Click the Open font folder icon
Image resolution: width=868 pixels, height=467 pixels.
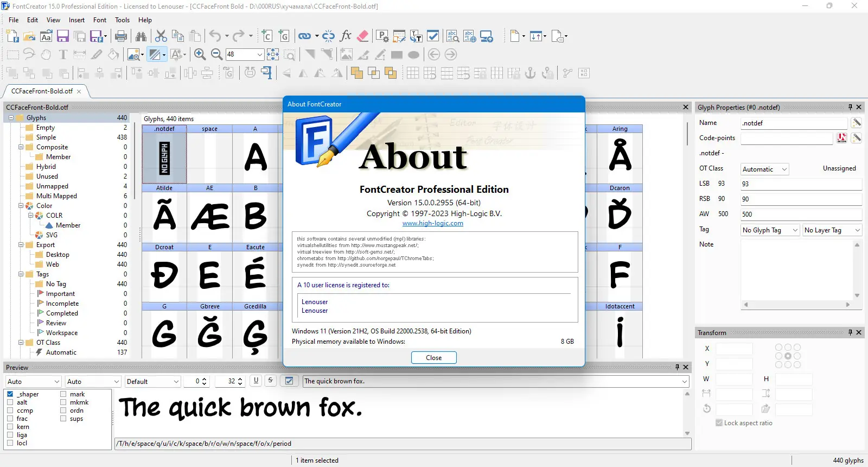click(29, 36)
